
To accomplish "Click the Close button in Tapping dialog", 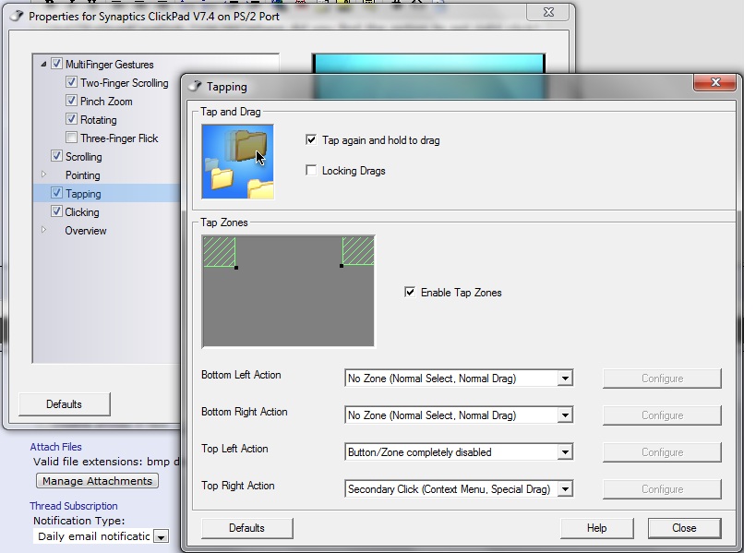I will (684, 528).
